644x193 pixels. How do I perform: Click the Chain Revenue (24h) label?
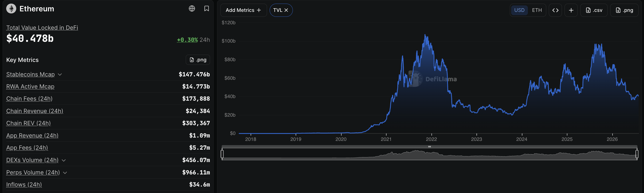35,111
